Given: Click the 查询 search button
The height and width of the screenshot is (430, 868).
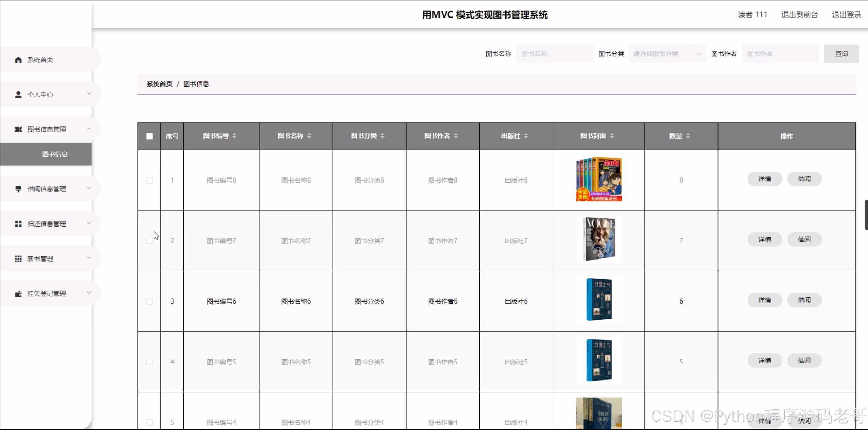Looking at the screenshot, I should click(841, 54).
